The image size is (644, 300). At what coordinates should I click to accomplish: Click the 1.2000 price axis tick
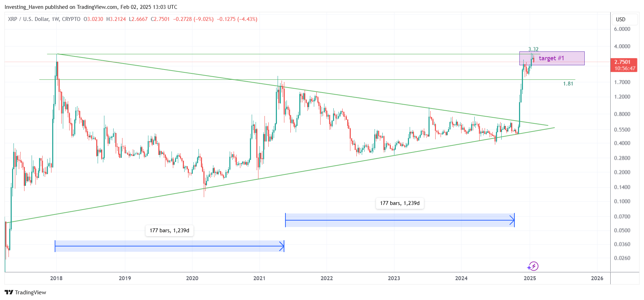pyautogui.click(x=622, y=97)
